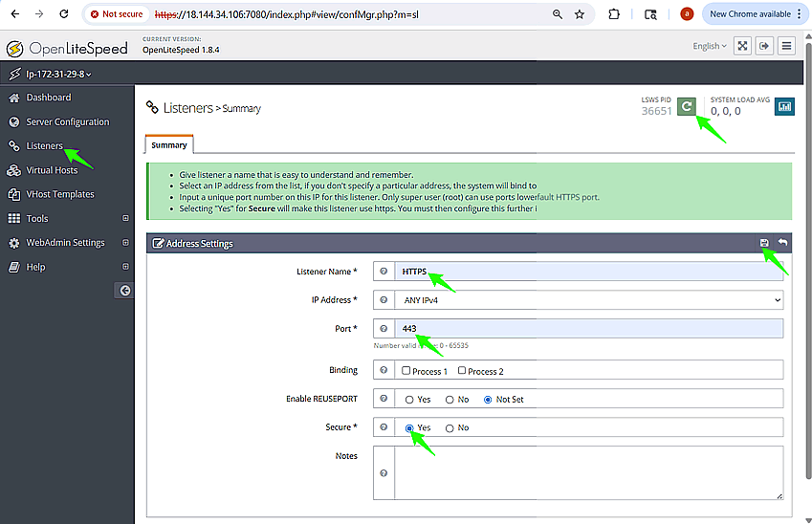Viewport: 812px width, 524px height.
Task: Click the page vertical scrollbar
Action: pyautogui.click(x=808, y=259)
